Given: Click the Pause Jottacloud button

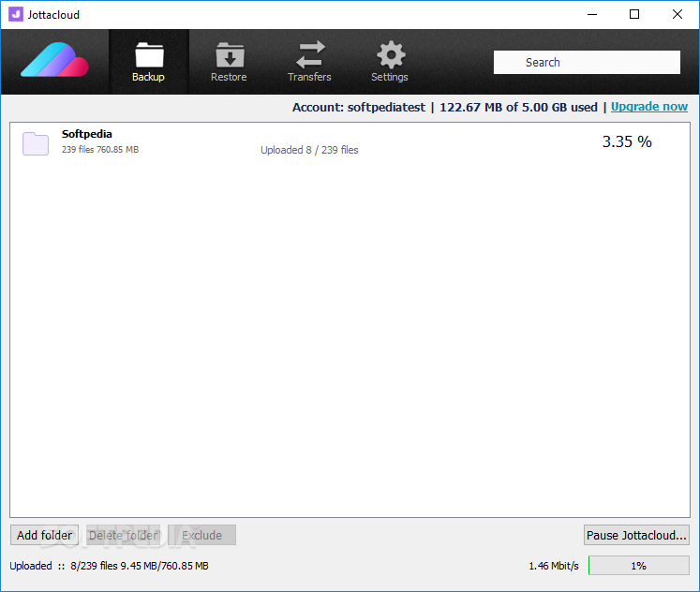Looking at the screenshot, I should click(636, 535).
